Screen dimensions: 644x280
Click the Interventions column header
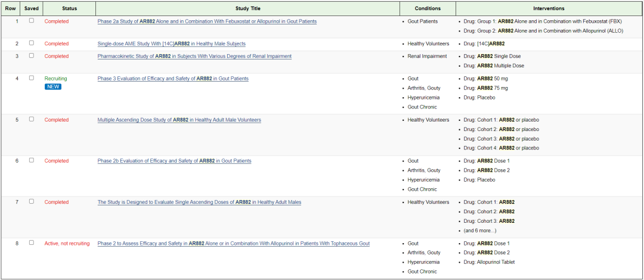(549, 8)
